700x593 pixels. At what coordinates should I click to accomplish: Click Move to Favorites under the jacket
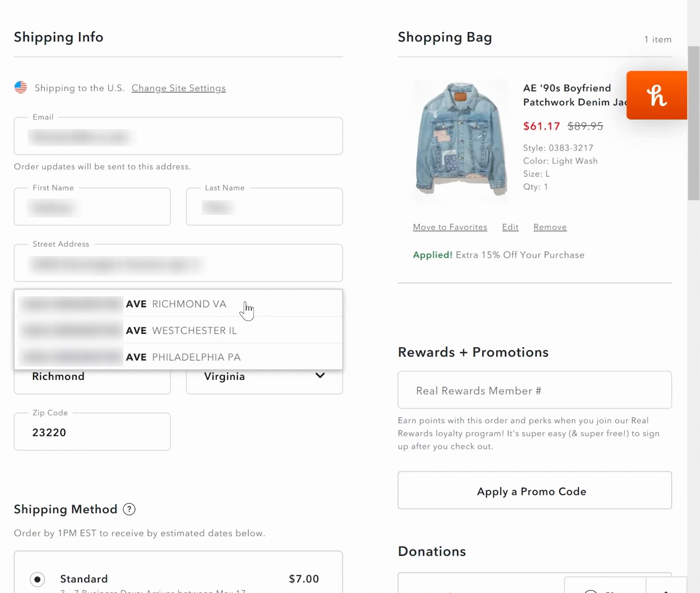tap(450, 227)
